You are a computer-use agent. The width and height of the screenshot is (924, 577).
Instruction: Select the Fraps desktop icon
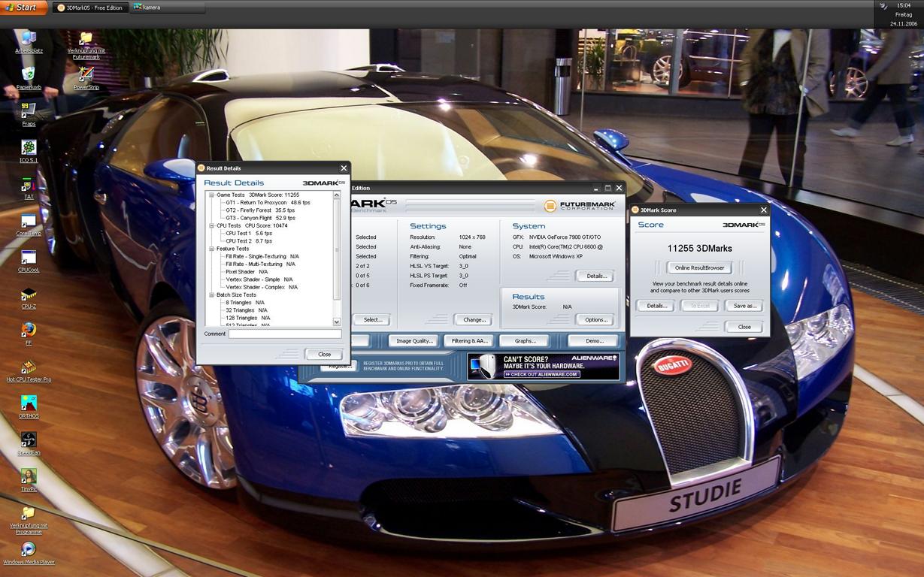(x=29, y=114)
